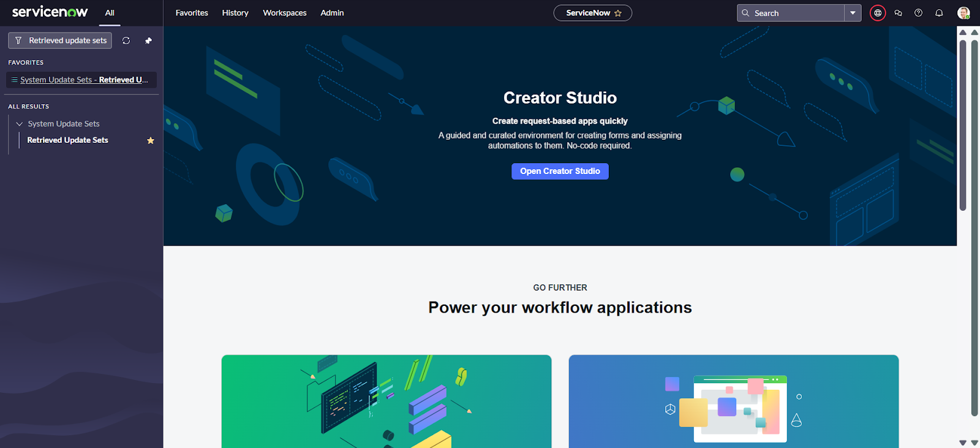Open the help question mark icon

(919, 13)
